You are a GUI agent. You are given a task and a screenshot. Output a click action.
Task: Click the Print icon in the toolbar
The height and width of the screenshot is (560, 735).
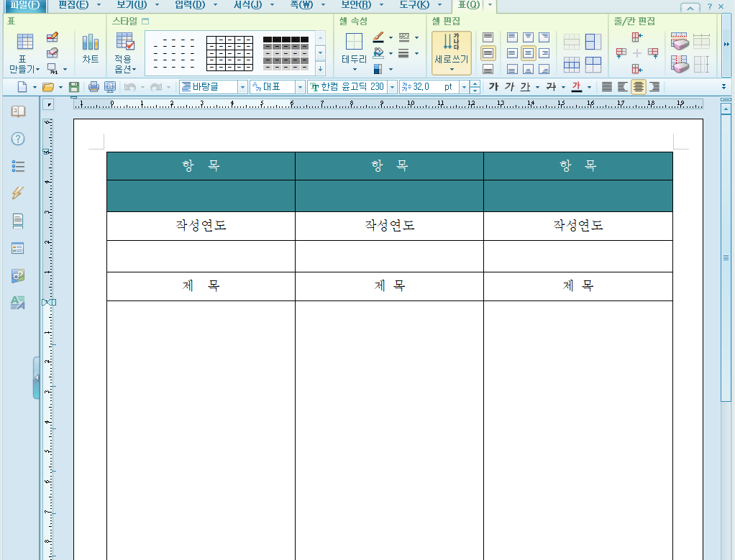point(93,87)
